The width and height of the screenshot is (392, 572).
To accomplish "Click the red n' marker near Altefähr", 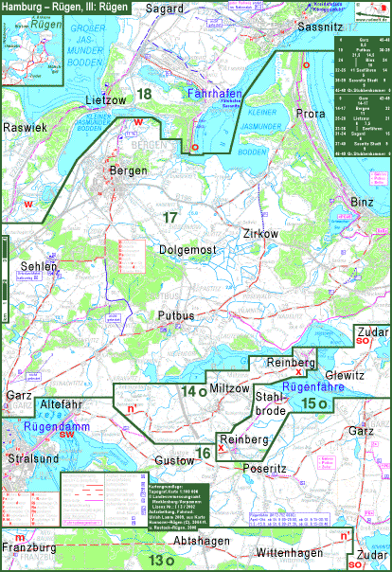I will pyautogui.click(x=132, y=409).
